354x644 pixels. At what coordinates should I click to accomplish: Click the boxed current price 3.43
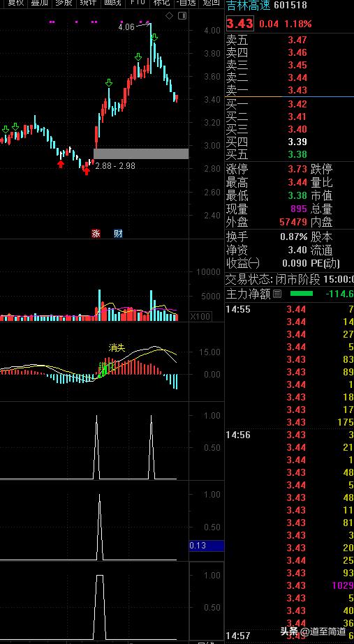pos(240,24)
